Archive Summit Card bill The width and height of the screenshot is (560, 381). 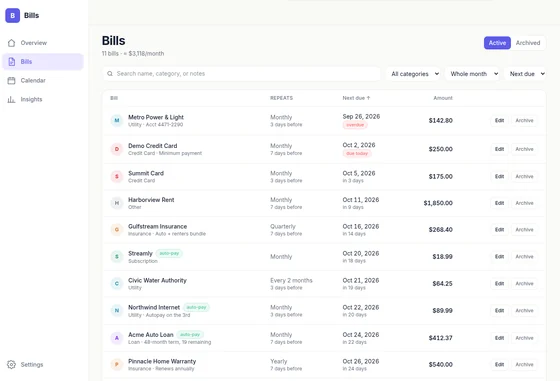[524, 176]
